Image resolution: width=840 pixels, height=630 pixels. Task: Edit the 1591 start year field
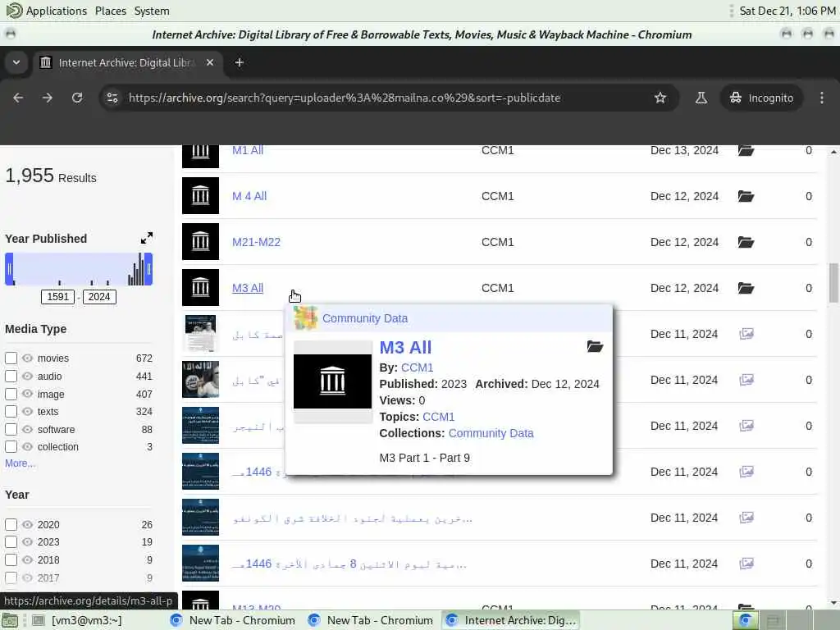pyautogui.click(x=58, y=297)
